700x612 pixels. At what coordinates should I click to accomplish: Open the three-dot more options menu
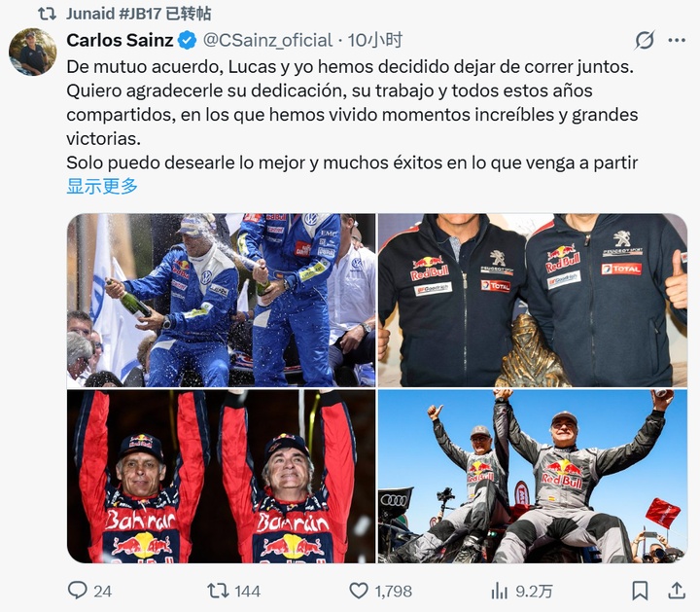(x=677, y=40)
